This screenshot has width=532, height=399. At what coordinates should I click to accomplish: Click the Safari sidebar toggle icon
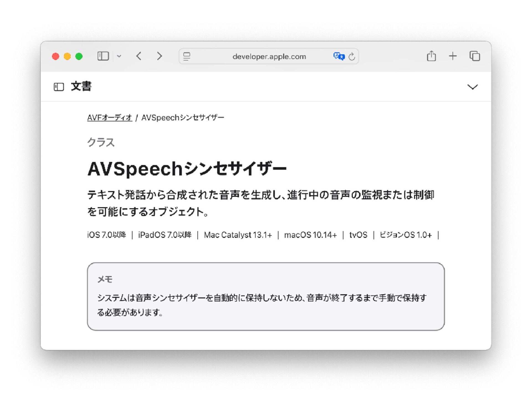tap(103, 56)
